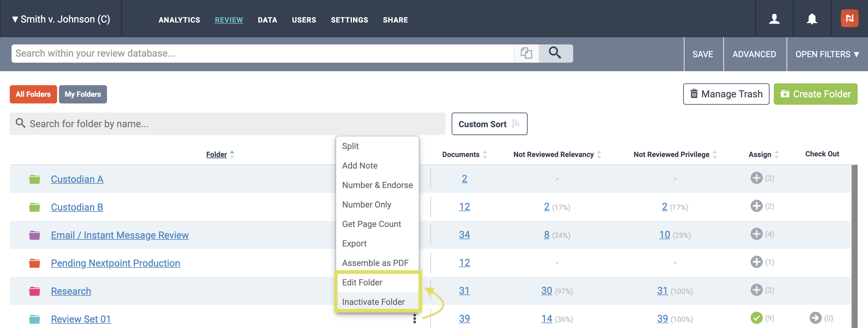868x328 pixels.
Task: Click the 30 not reviewed relevancy link
Action: tap(546, 291)
